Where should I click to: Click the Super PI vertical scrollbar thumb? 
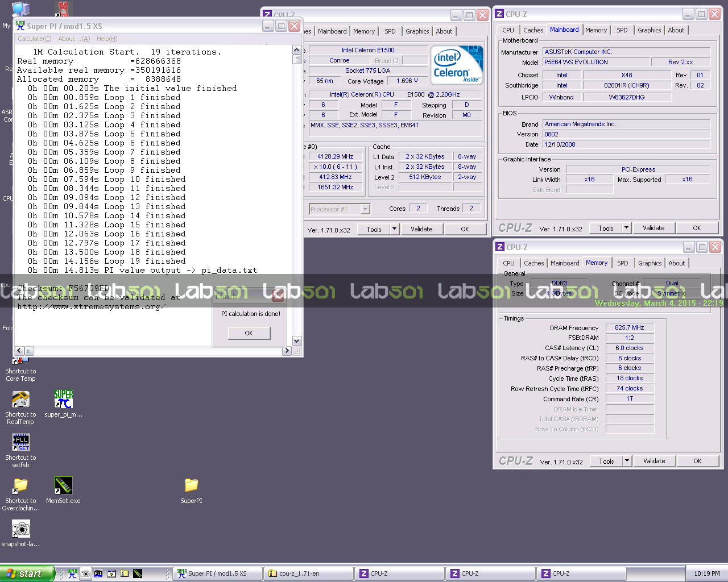point(297,59)
